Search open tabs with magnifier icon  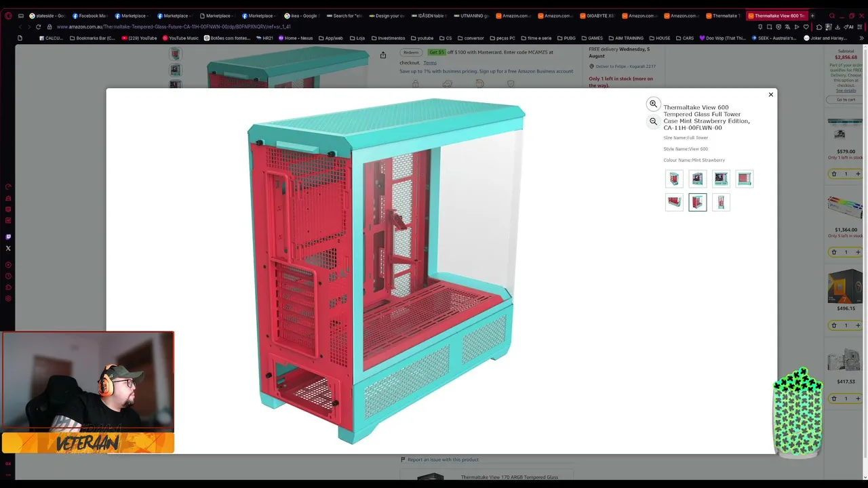(832, 16)
